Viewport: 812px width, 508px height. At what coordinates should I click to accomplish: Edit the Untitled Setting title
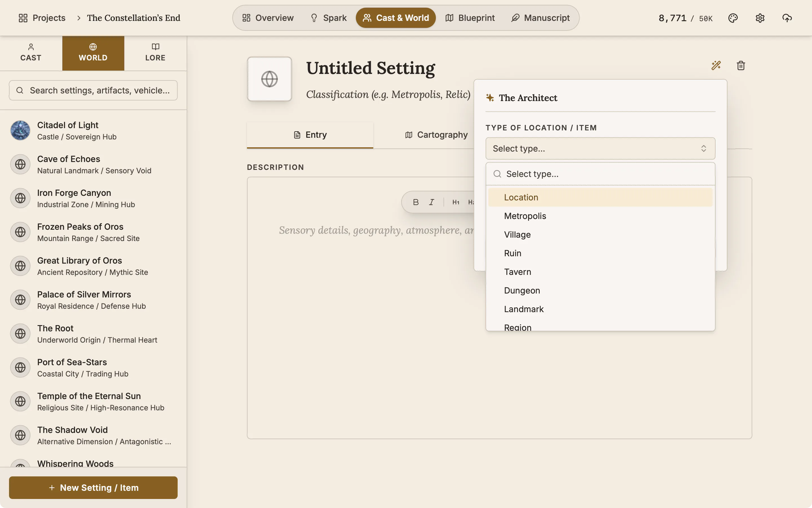[x=370, y=68]
